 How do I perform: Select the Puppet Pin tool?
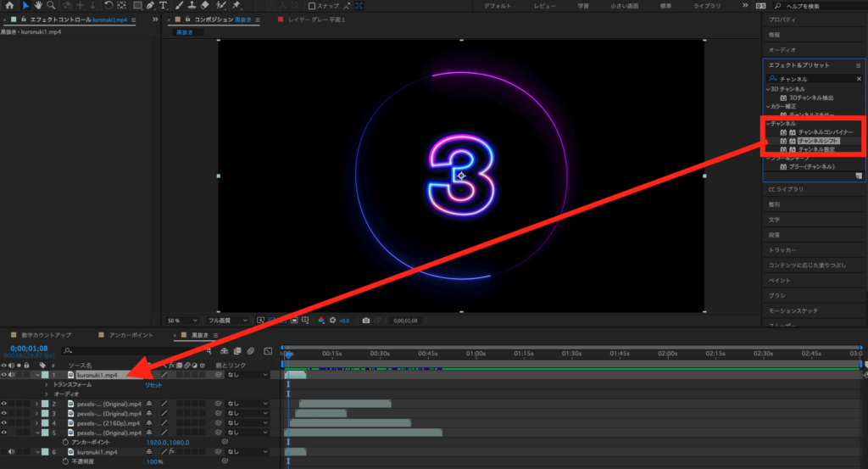tap(236, 6)
